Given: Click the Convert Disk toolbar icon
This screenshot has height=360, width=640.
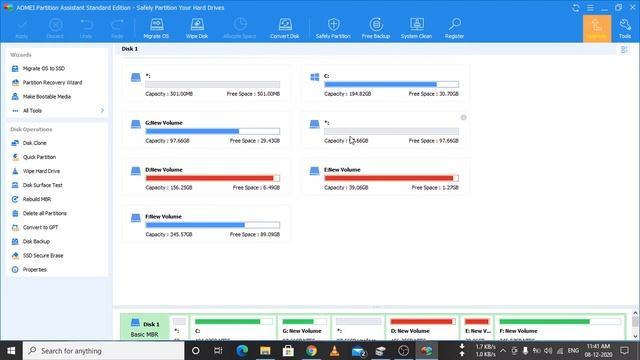Looking at the screenshot, I should pyautogui.click(x=284, y=28).
